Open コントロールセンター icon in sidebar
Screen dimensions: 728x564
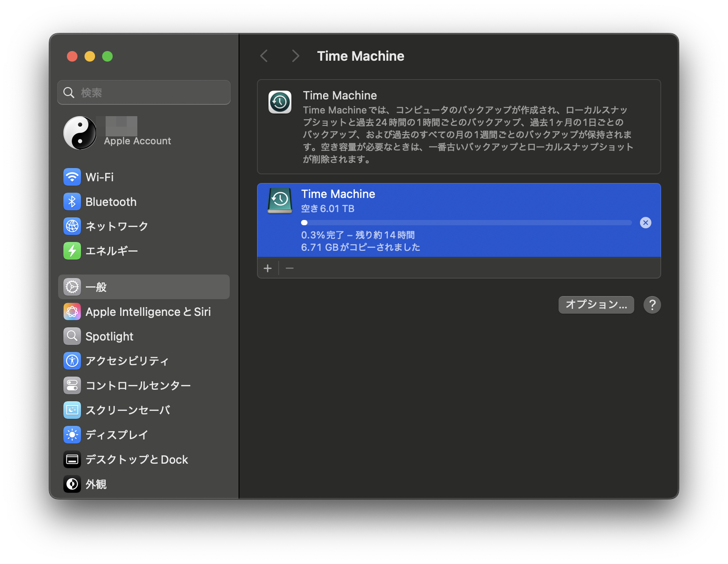72,386
